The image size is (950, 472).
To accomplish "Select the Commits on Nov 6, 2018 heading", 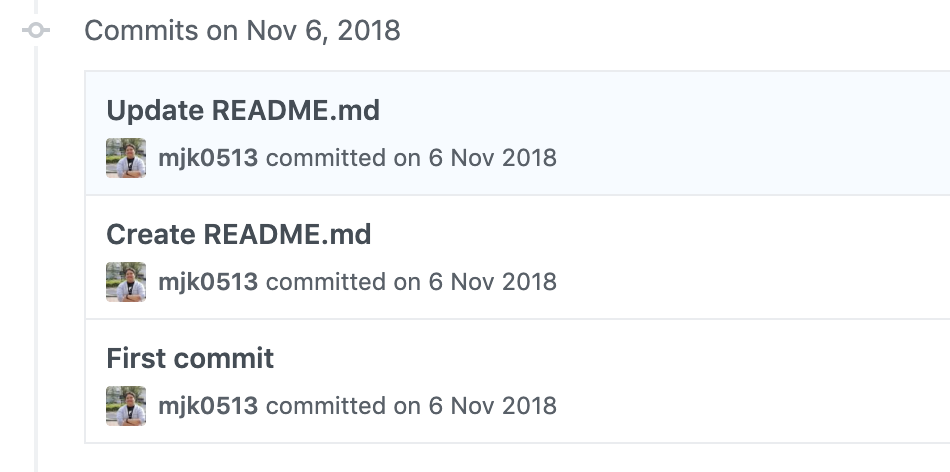I will pyautogui.click(x=242, y=30).
